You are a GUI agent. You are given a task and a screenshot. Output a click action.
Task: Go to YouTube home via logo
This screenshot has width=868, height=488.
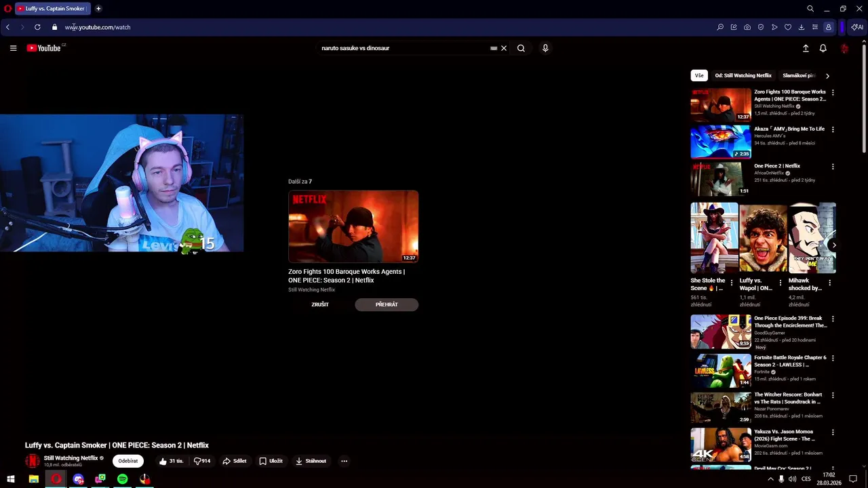(x=45, y=48)
